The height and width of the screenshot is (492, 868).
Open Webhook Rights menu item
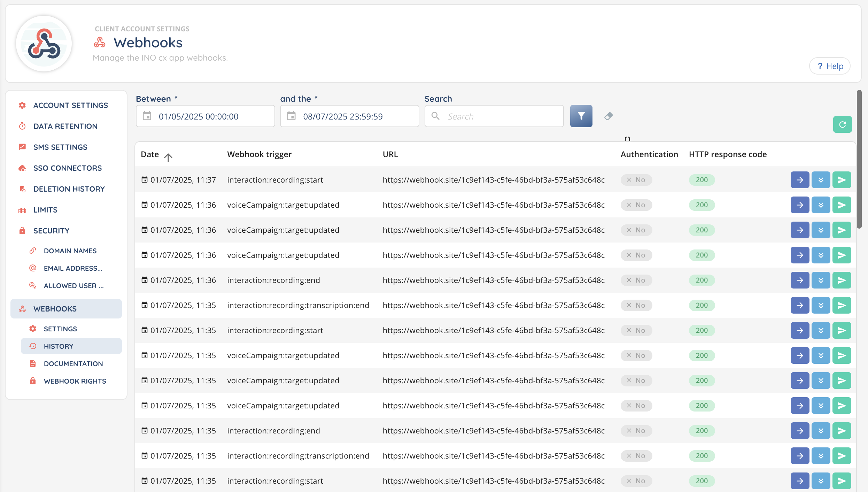click(75, 381)
